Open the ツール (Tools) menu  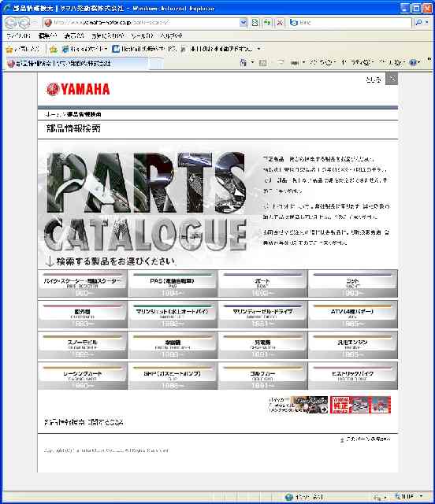[x=142, y=35]
